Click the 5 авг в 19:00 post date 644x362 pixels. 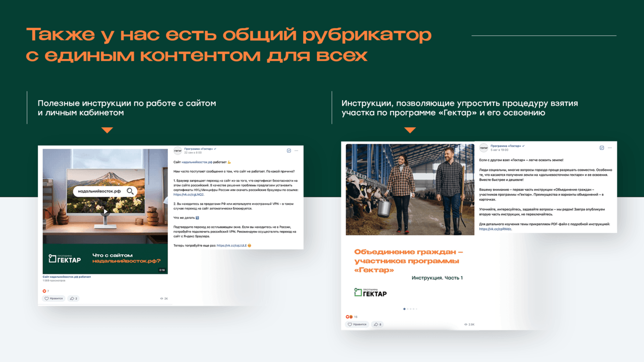tap(500, 150)
